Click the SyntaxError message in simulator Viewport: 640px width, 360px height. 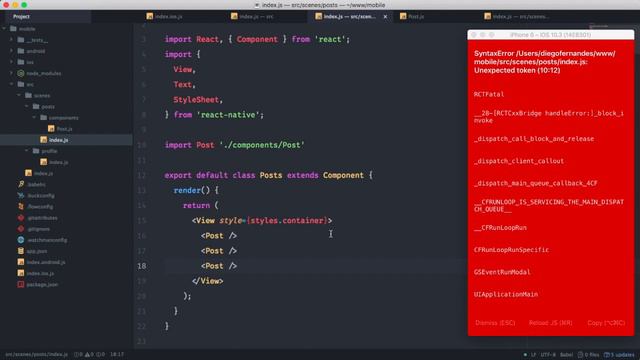coord(545,62)
